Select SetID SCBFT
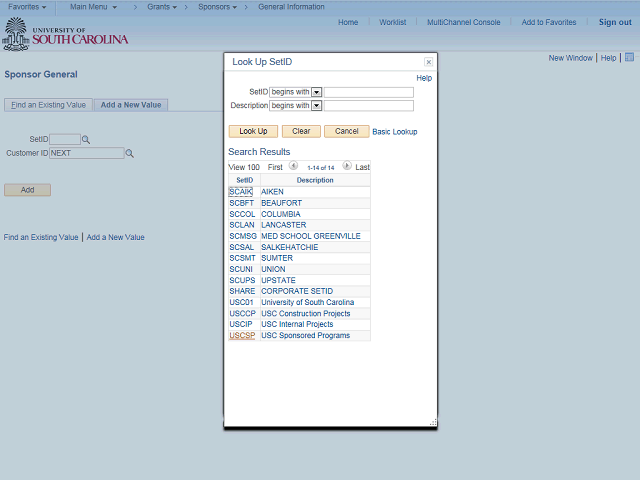The height and width of the screenshot is (480, 640). click(242, 203)
